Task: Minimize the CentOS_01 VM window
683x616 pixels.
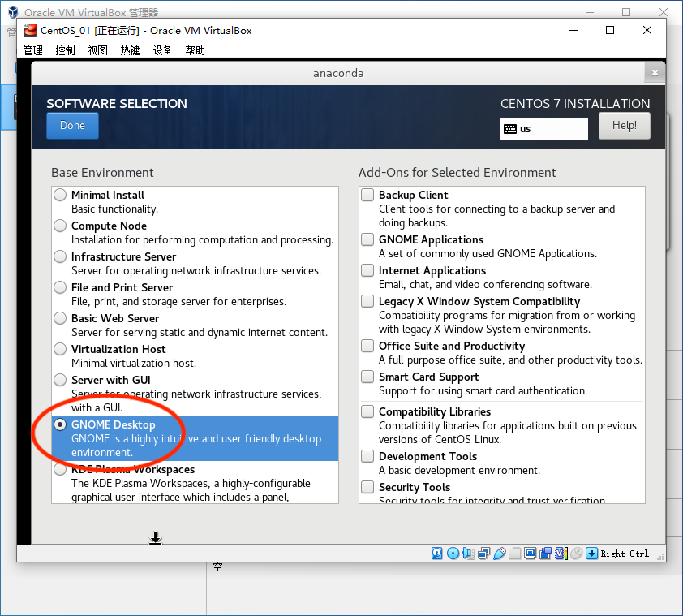Action: pos(573,30)
